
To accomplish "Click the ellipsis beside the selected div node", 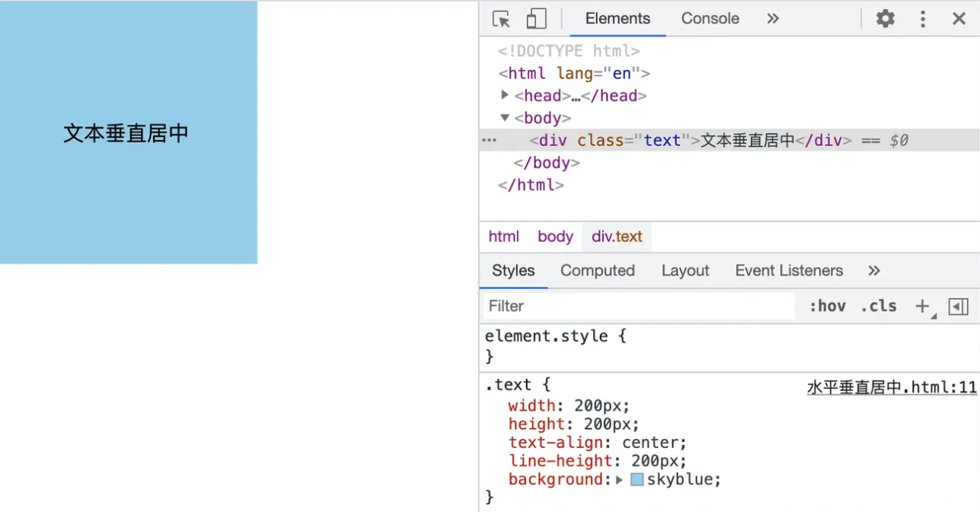I will pos(490,141).
